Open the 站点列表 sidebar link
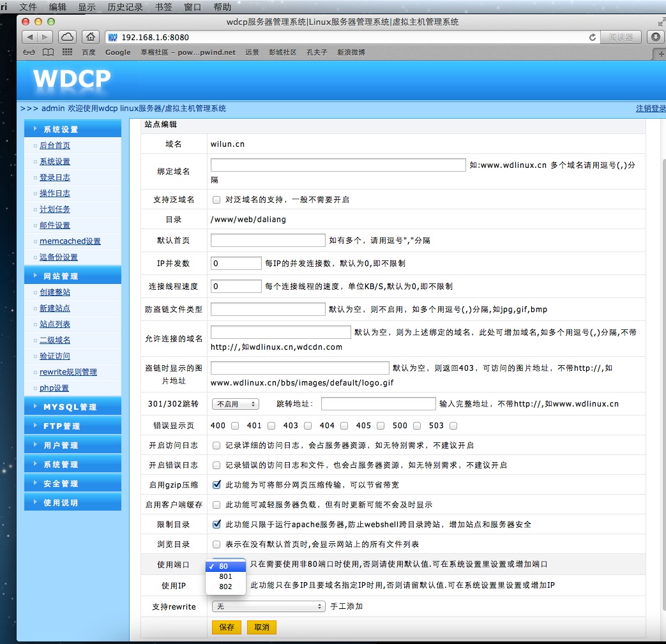This screenshot has height=644, width=666. (x=55, y=324)
